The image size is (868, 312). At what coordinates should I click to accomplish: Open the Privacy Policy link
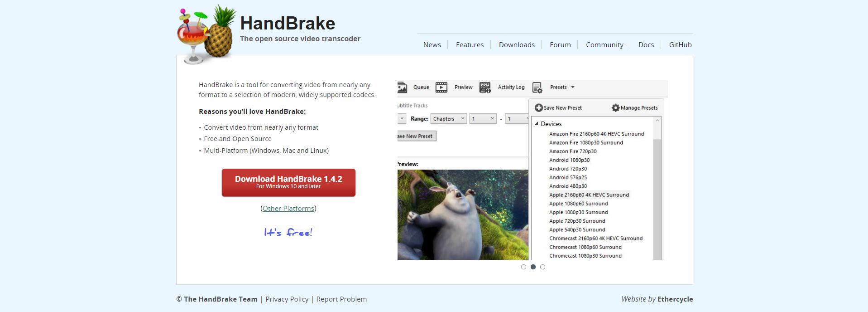(287, 299)
